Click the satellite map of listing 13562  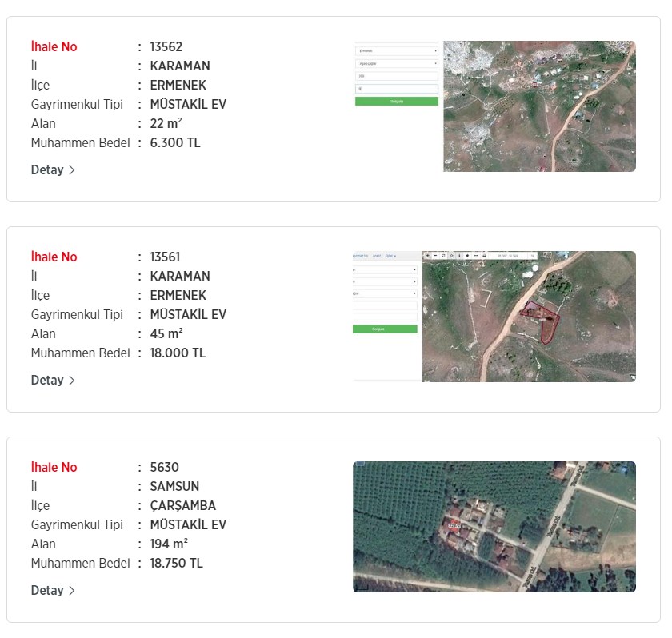point(539,106)
